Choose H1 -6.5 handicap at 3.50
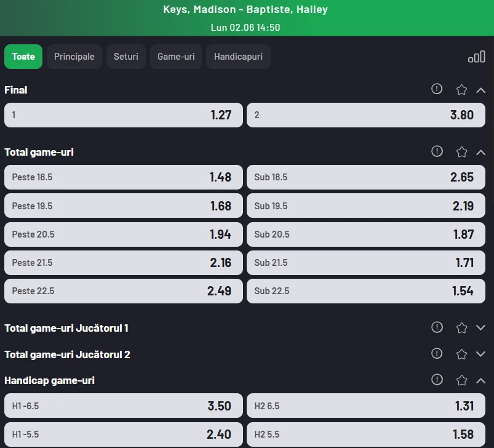494x448 pixels. [124, 406]
